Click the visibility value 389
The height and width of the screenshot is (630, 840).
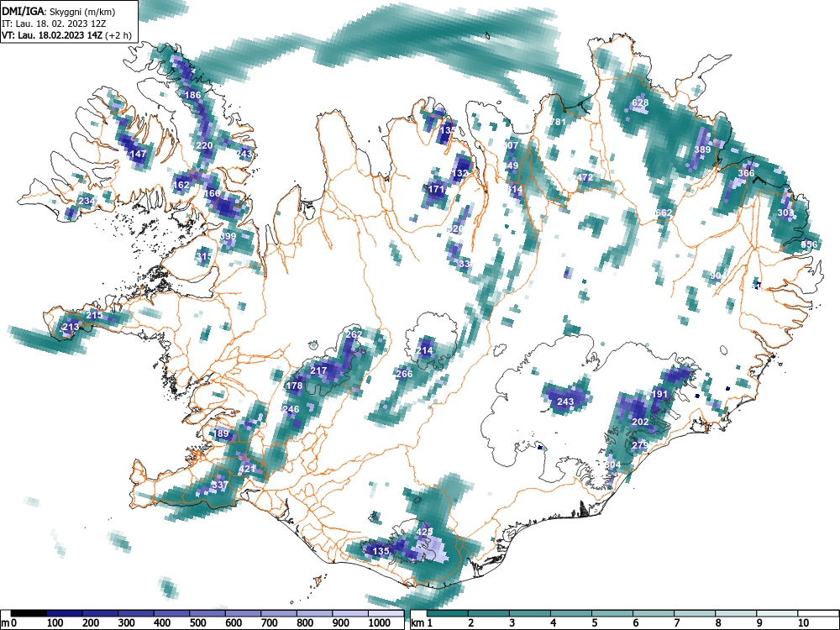[x=702, y=150]
